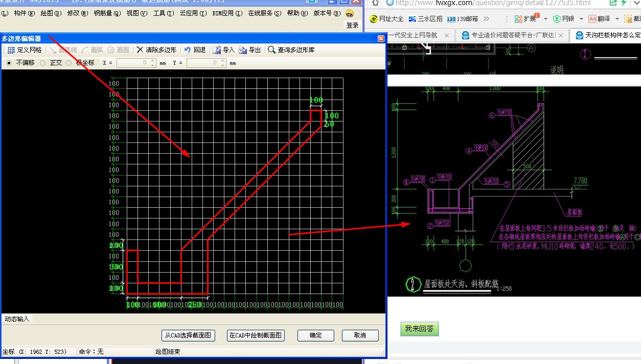Image resolution: width=641 pixels, height=364 pixels.
Task: Open the BIM应用(I) menu
Action: (x=227, y=13)
